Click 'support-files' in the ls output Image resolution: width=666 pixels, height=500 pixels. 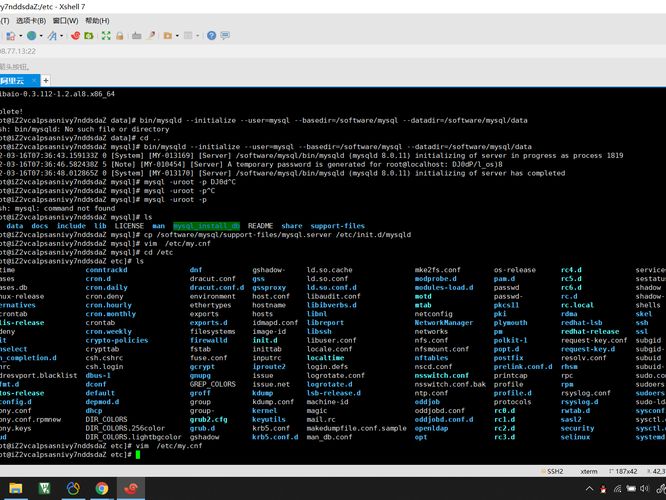(x=338, y=226)
